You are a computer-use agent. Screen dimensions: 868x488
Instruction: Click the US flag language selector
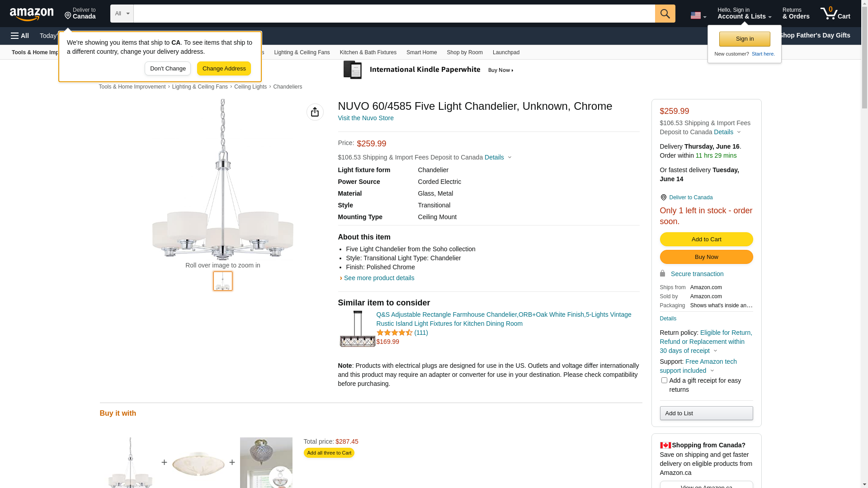pyautogui.click(x=698, y=15)
